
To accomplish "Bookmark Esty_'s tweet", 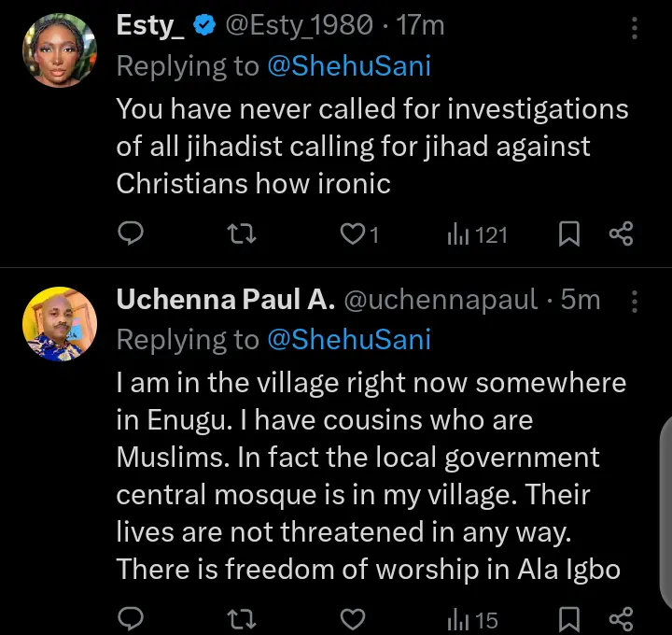I will pos(568,233).
